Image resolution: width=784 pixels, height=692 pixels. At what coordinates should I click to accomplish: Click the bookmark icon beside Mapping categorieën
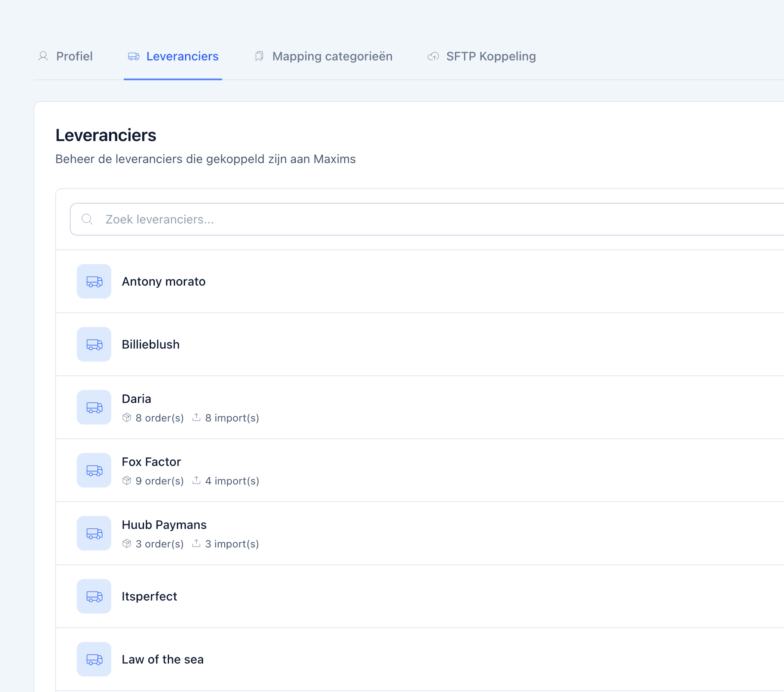click(259, 56)
